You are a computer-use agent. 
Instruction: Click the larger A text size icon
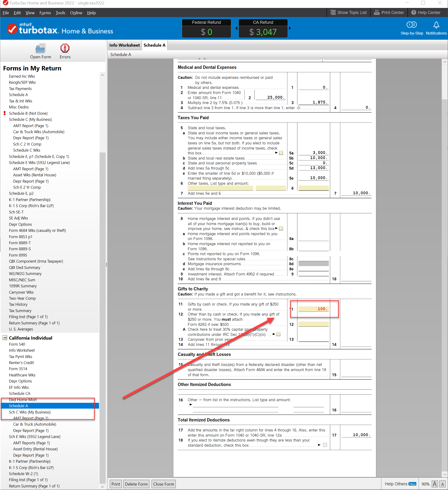435,484
